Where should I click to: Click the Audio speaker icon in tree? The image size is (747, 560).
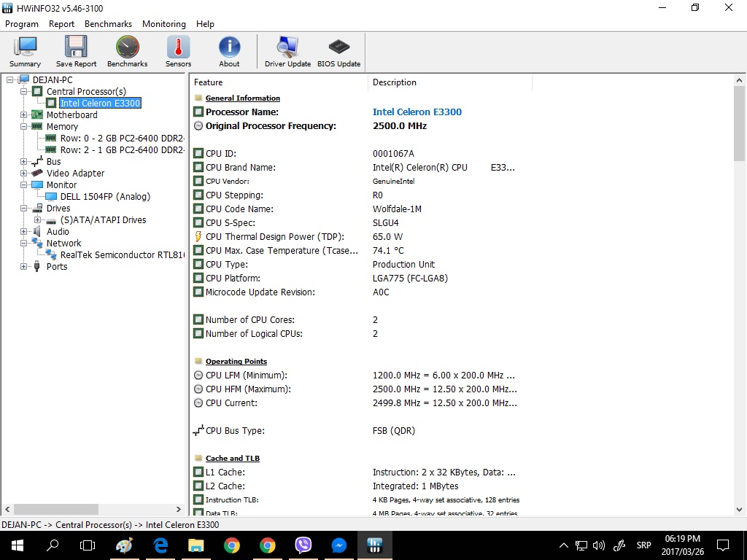click(37, 231)
